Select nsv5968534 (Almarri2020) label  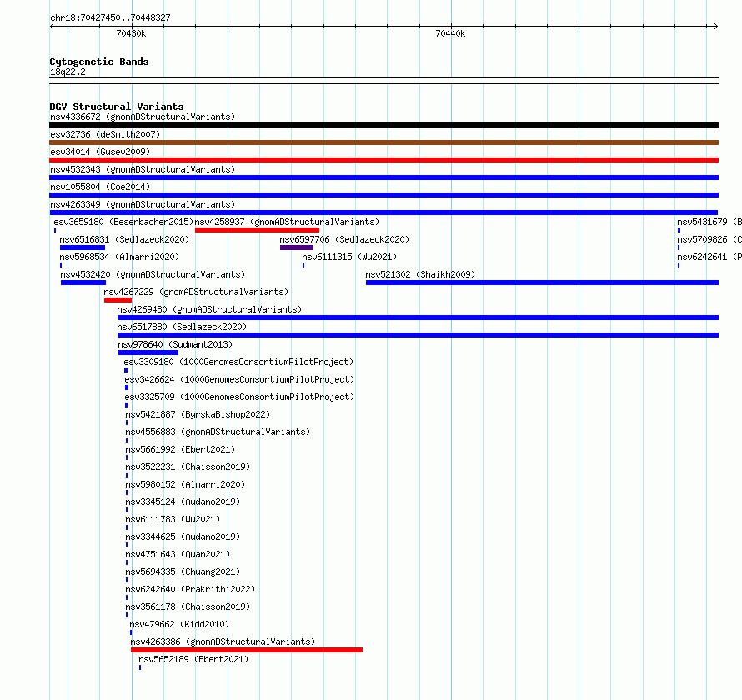[119, 257]
